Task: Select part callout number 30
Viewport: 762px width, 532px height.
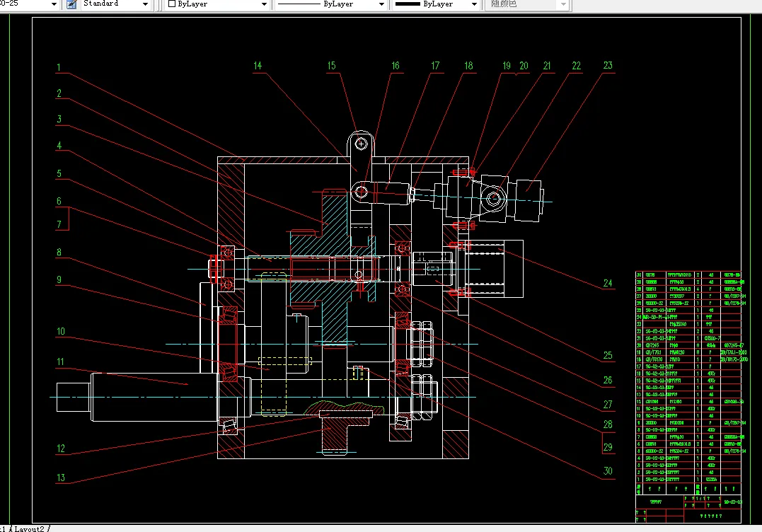Action: click(x=608, y=470)
